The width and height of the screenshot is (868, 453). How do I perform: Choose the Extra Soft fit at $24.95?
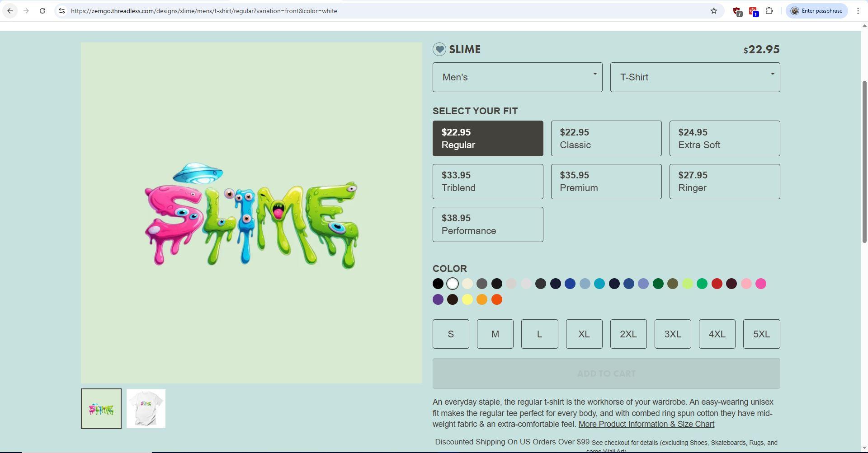pos(724,138)
